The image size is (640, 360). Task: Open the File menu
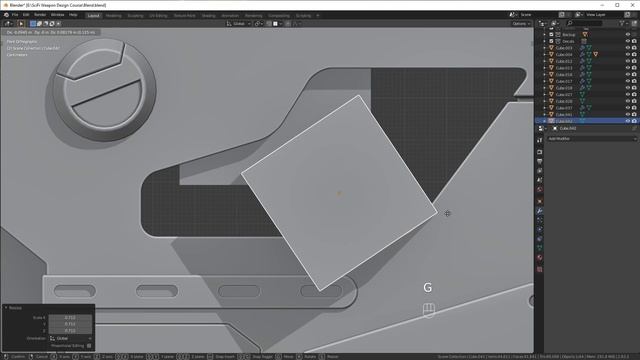tap(15, 15)
